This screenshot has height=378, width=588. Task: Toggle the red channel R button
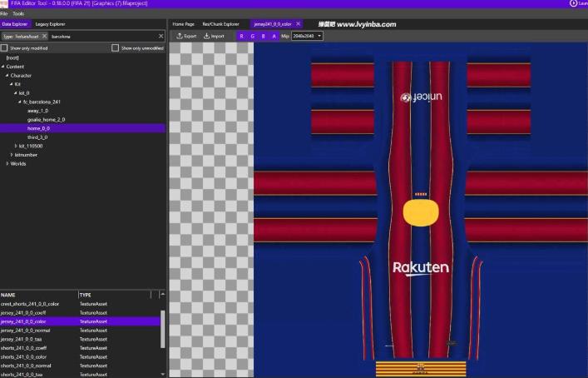[241, 36]
